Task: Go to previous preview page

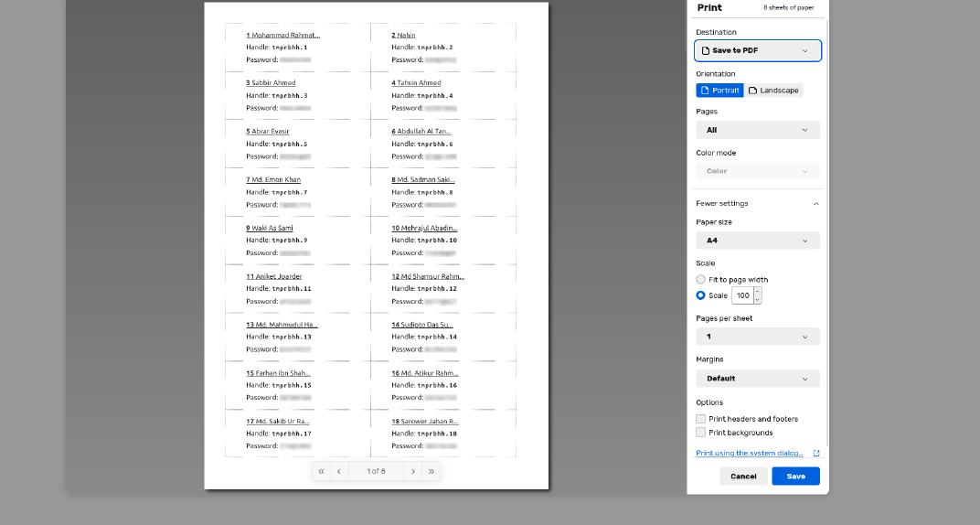Action: 339,471
